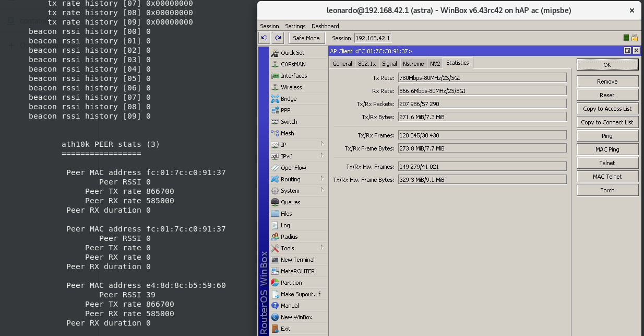Screen dimensions: 644x336
Task: Expand the Routing submenu
Action: (322, 179)
